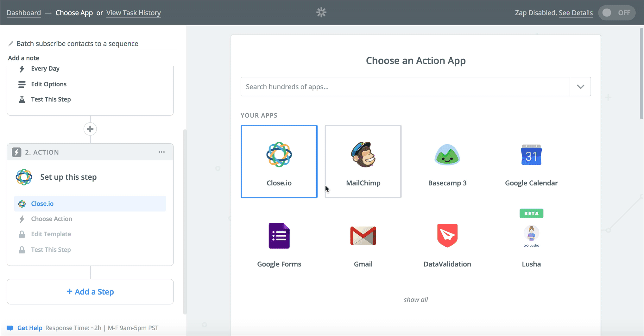Open the Get Help link
Image resolution: width=644 pixels, height=336 pixels.
30,328
